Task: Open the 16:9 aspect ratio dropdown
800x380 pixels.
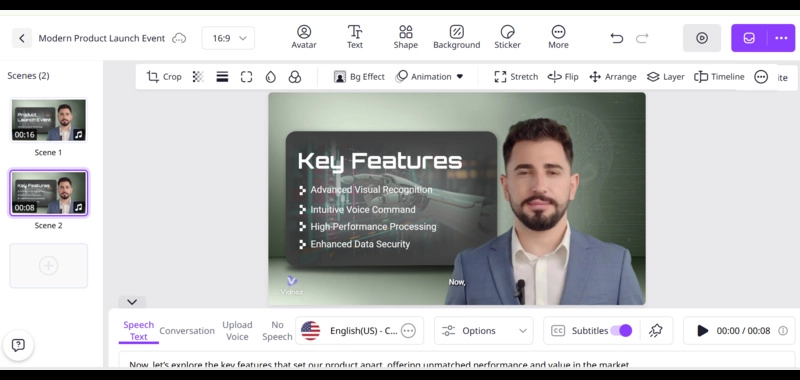Action: point(228,38)
